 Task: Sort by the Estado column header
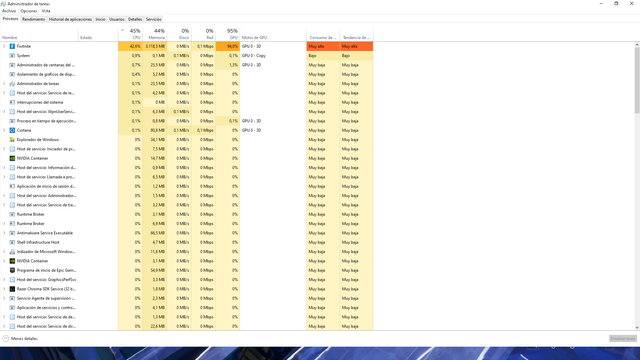coord(98,34)
